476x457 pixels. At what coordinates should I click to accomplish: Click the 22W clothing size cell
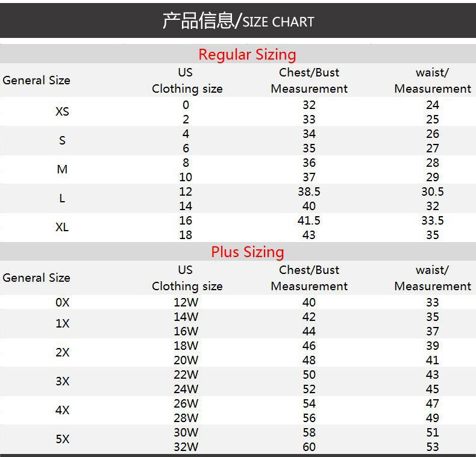click(186, 375)
